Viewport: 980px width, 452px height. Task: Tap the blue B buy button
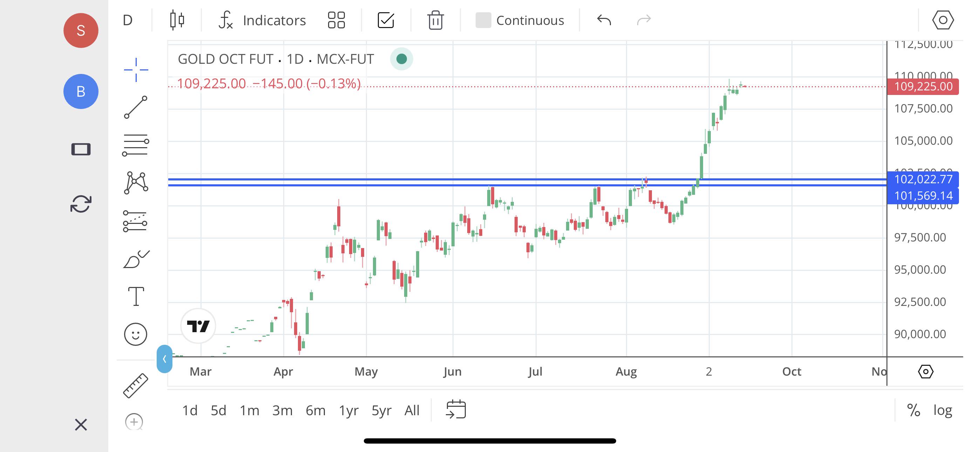click(x=81, y=91)
